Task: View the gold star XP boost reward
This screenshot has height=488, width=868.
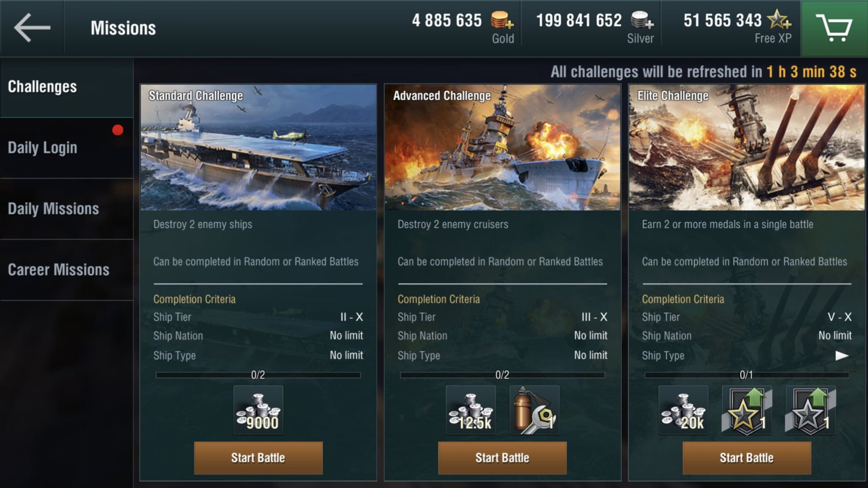Action: (747, 410)
